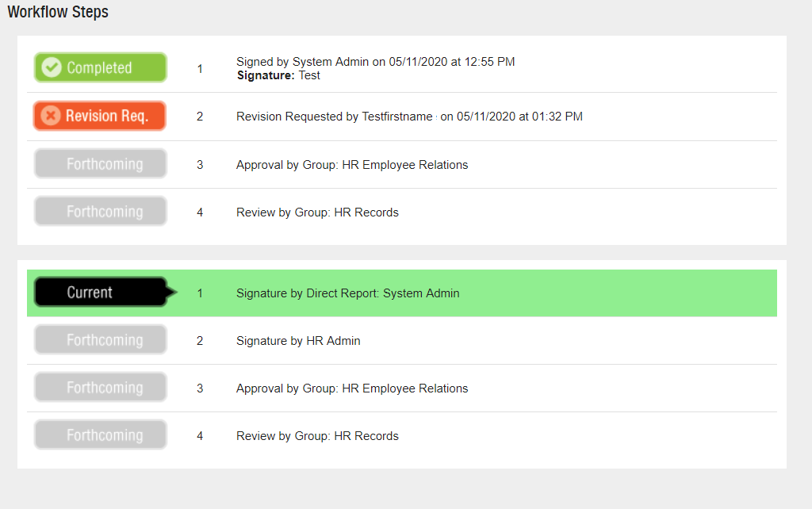
Task: Select the Revision Req. status badge label
Action: (x=106, y=116)
